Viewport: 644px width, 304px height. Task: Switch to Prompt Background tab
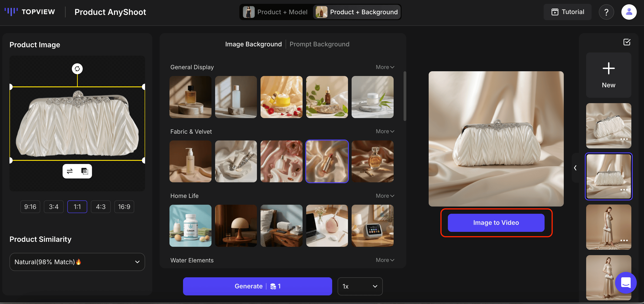(x=320, y=44)
